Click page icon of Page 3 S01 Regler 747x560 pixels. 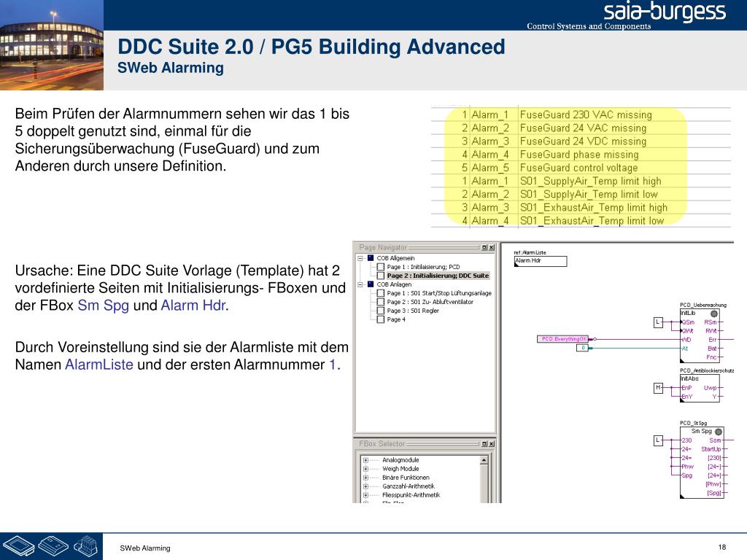coord(381,311)
